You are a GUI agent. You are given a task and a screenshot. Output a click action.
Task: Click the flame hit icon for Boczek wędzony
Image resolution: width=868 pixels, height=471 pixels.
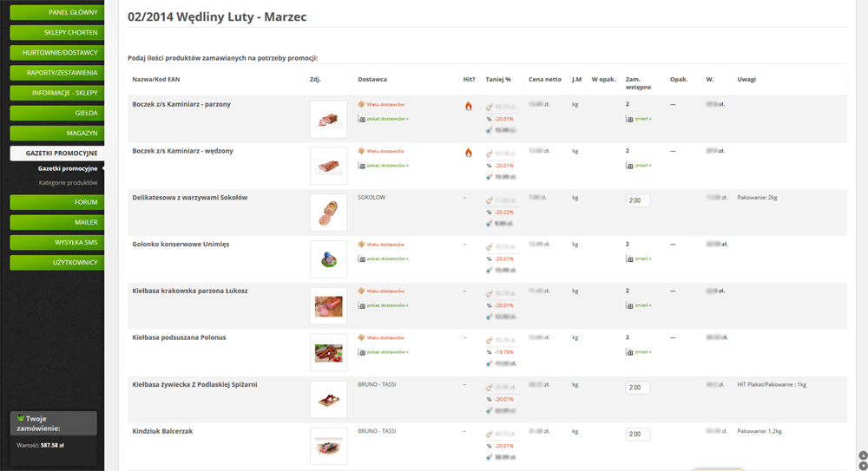tap(469, 154)
